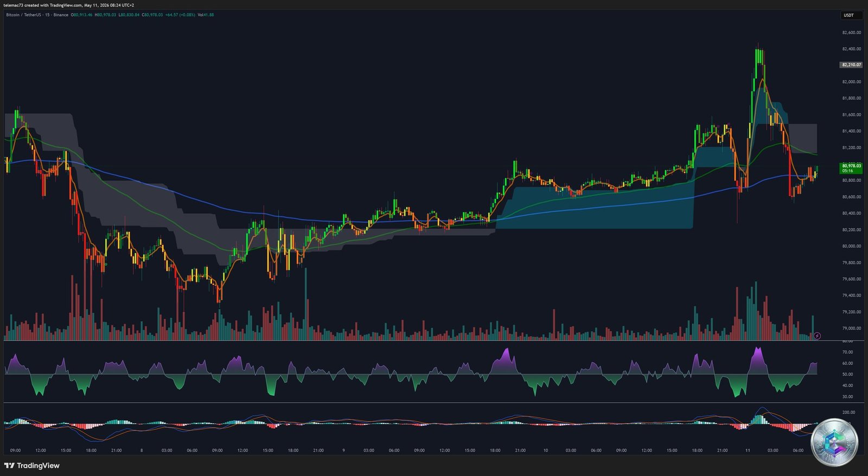The width and height of the screenshot is (868, 476).
Task: Click the 81,200.00 price scale label
Action: (x=851, y=147)
